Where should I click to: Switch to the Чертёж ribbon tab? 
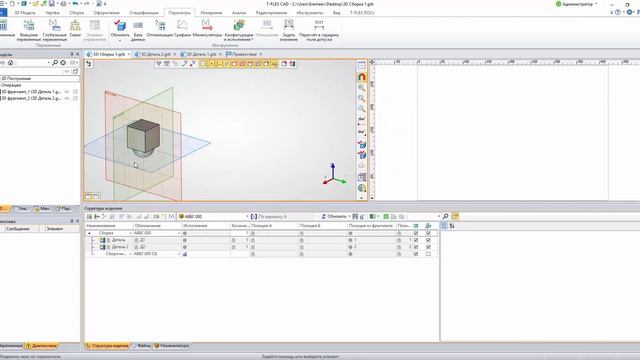52,13
